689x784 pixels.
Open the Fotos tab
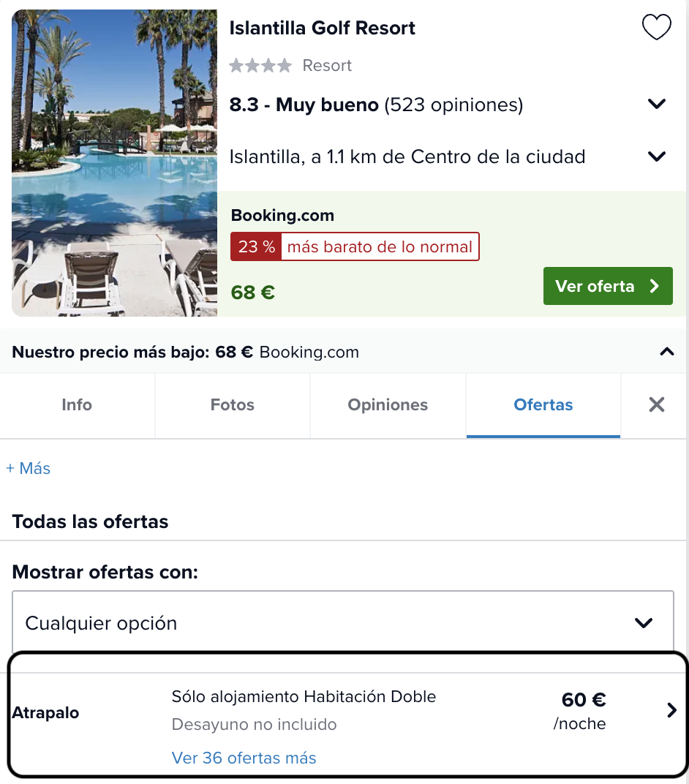[233, 405]
